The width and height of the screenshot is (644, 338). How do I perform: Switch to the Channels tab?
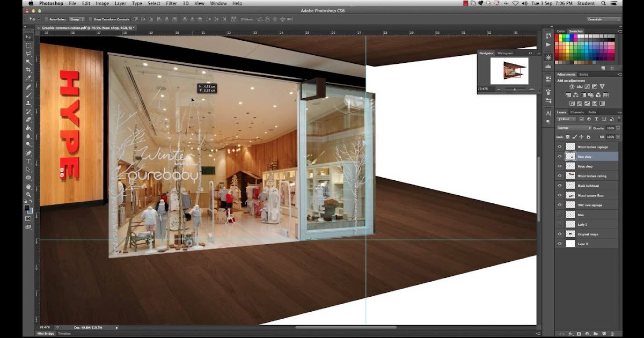click(577, 112)
